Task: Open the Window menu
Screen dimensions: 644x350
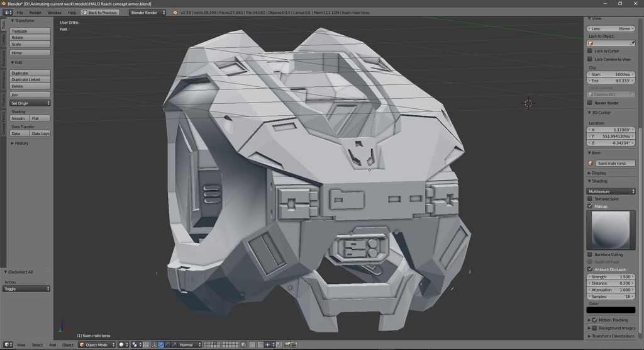Action: pyautogui.click(x=55, y=13)
